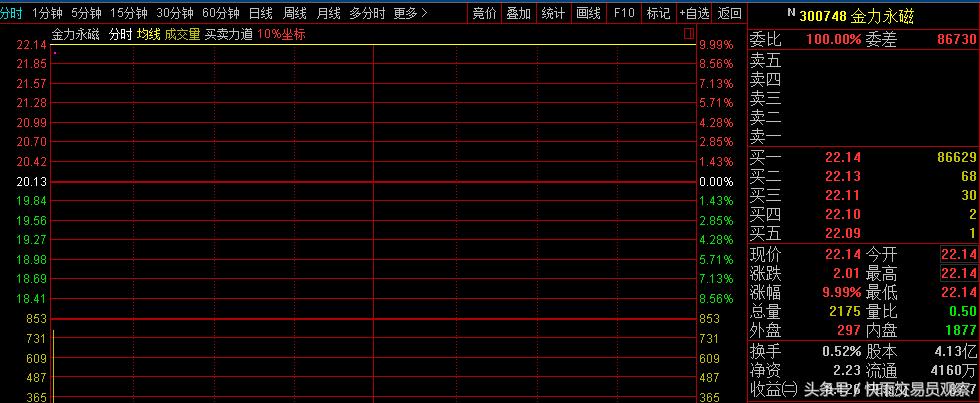Select 买四 price 22.10

pos(842,214)
